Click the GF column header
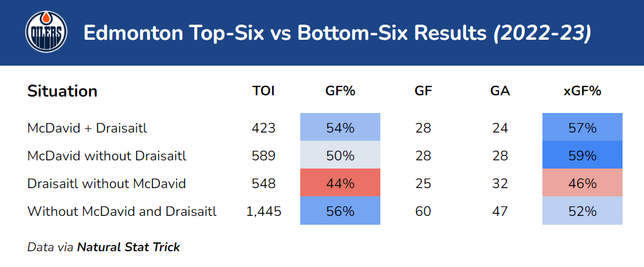 pos(423,91)
